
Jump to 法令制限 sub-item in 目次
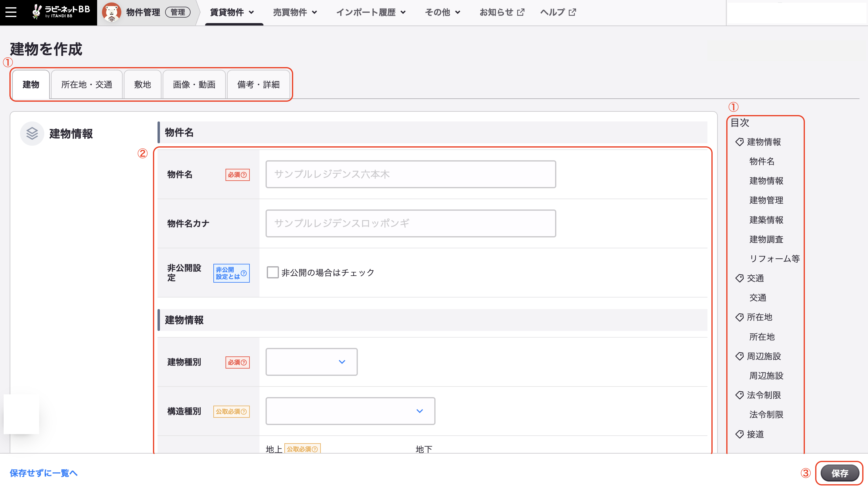coord(766,414)
